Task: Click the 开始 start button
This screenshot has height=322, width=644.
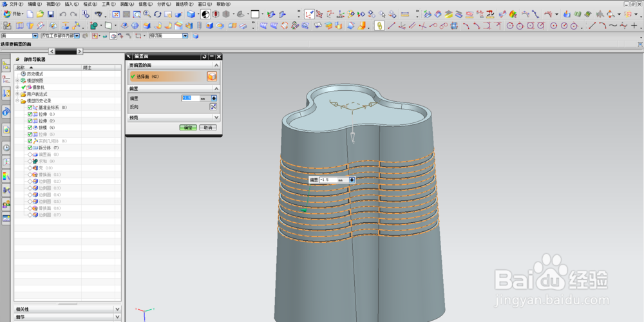Action: [x=13, y=14]
